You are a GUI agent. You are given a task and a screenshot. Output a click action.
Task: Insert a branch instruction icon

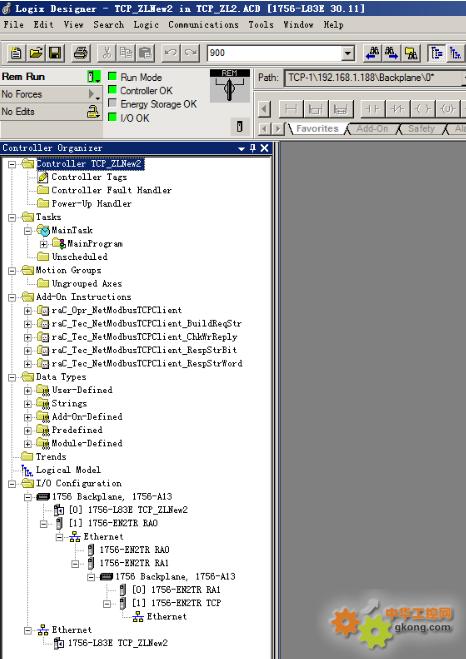point(316,109)
